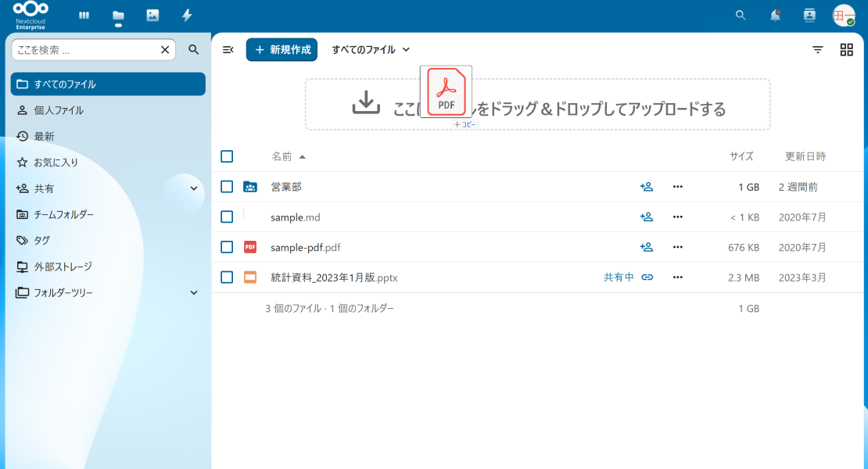This screenshot has height=469, width=868.
Task: Open the sample-pdf.pdf file
Action: pyautogui.click(x=306, y=247)
